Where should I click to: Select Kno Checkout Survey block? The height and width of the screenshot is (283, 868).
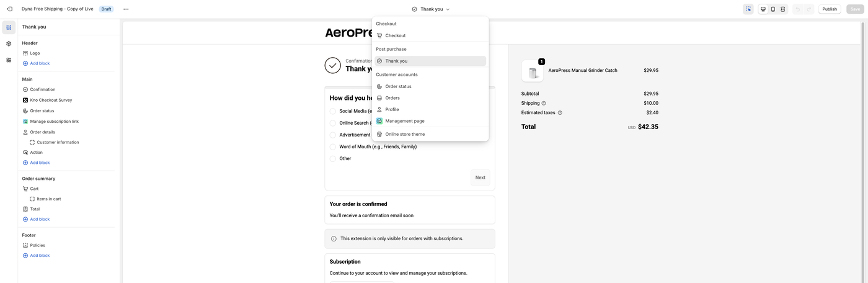[51, 100]
